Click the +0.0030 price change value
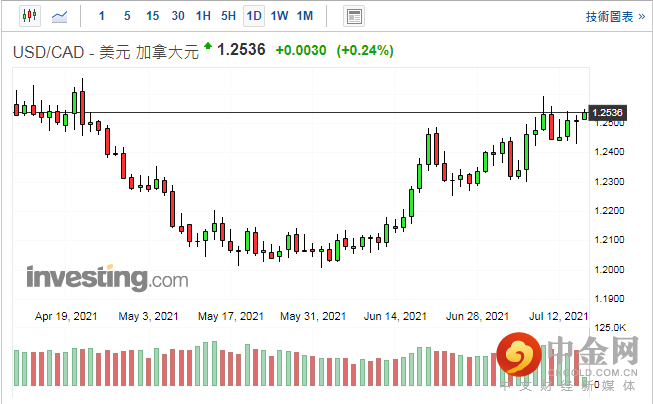Image resolution: width=653 pixels, height=404 pixels. 301,50
